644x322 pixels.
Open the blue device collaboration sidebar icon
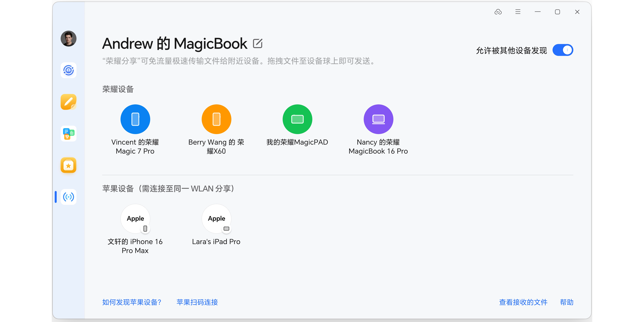(68, 70)
